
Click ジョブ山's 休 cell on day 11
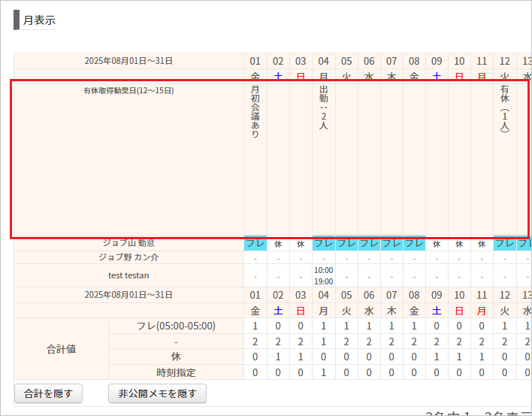click(482, 244)
